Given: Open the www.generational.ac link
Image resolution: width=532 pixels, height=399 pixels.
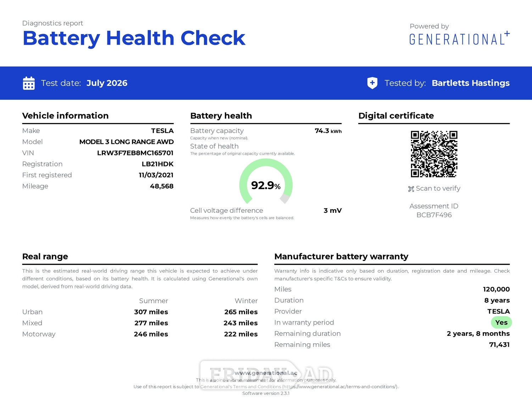Looking at the screenshot, I should [266, 373].
